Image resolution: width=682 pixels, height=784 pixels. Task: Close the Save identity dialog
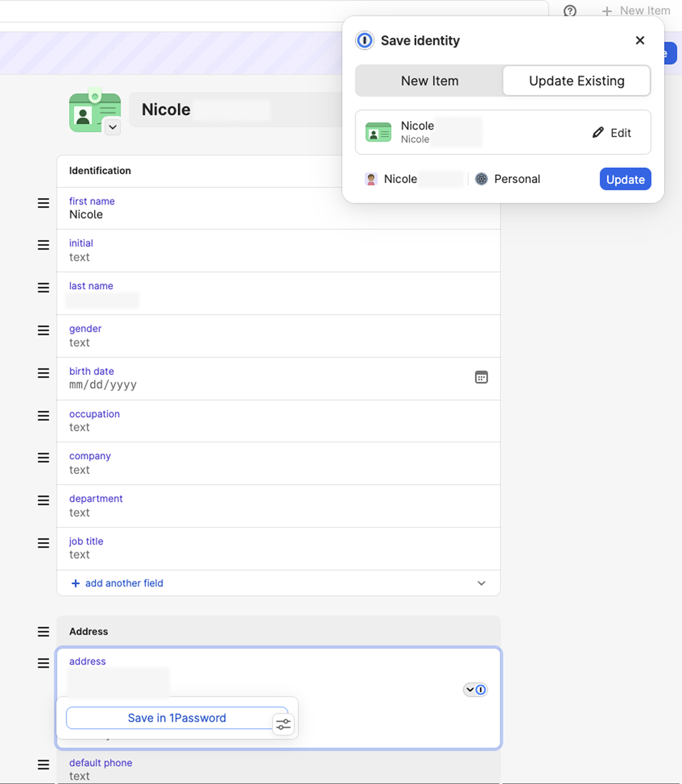[x=640, y=40]
